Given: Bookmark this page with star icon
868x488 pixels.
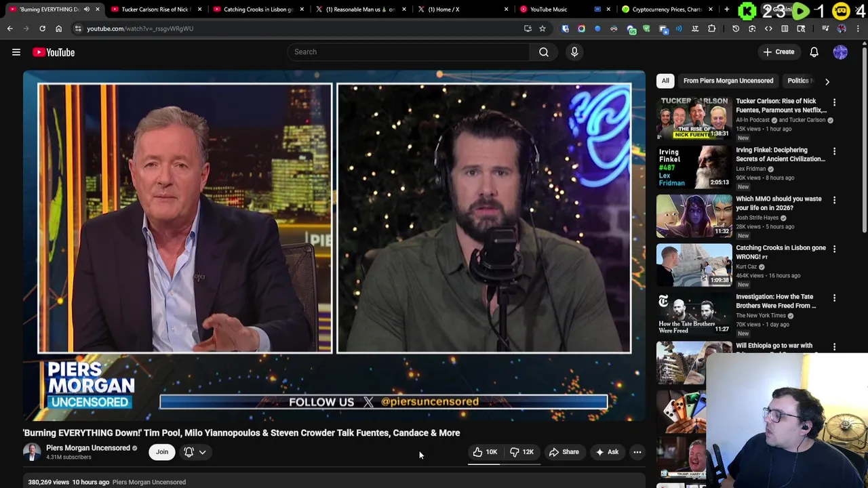Looking at the screenshot, I should [x=542, y=28].
